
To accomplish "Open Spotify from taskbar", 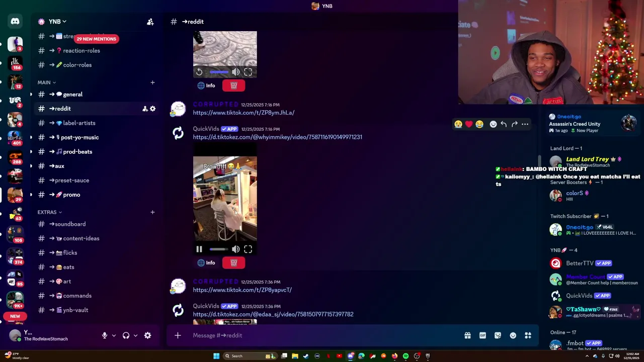I will tap(406, 356).
